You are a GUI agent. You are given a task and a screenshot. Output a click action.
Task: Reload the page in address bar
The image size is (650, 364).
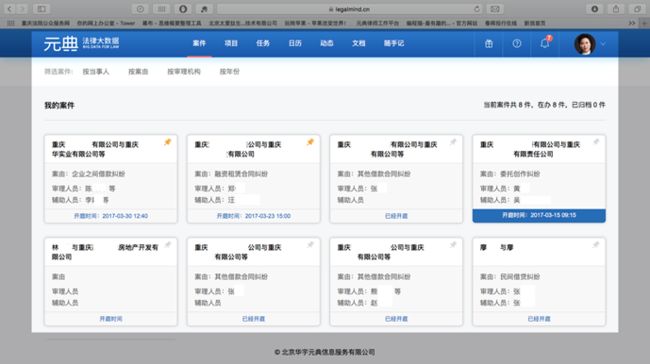click(477, 9)
